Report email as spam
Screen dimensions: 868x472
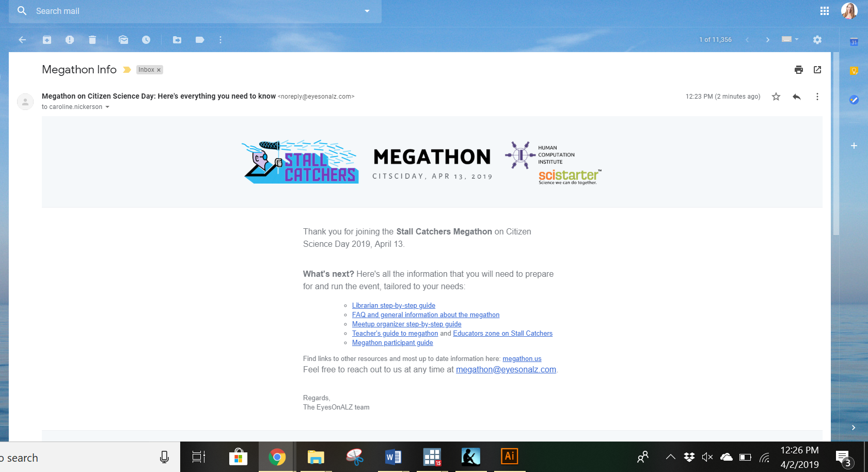click(70, 40)
